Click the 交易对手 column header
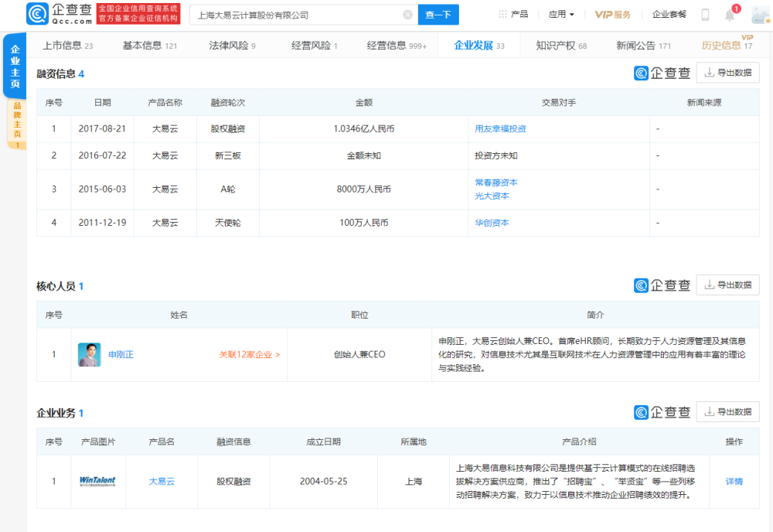This screenshot has width=773, height=532. tap(559, 103)
